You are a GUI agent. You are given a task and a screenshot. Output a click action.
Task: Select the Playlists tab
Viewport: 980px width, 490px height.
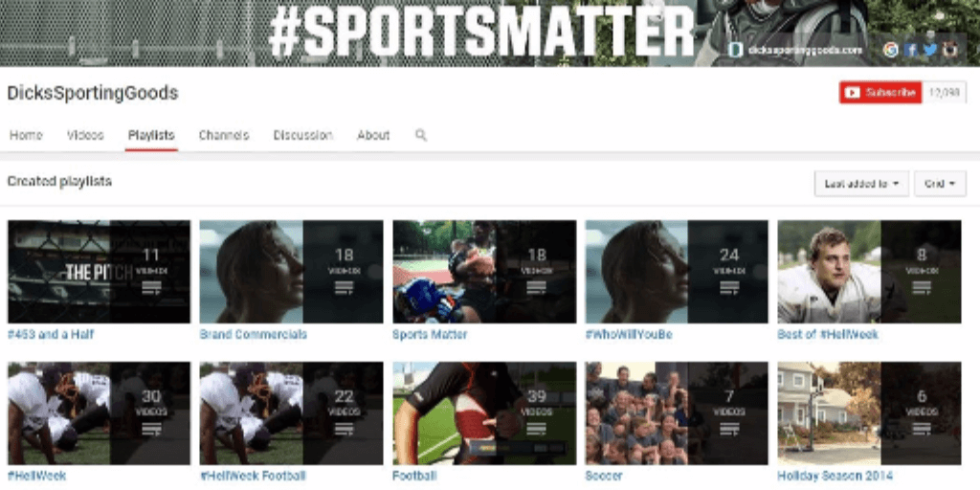151,135
